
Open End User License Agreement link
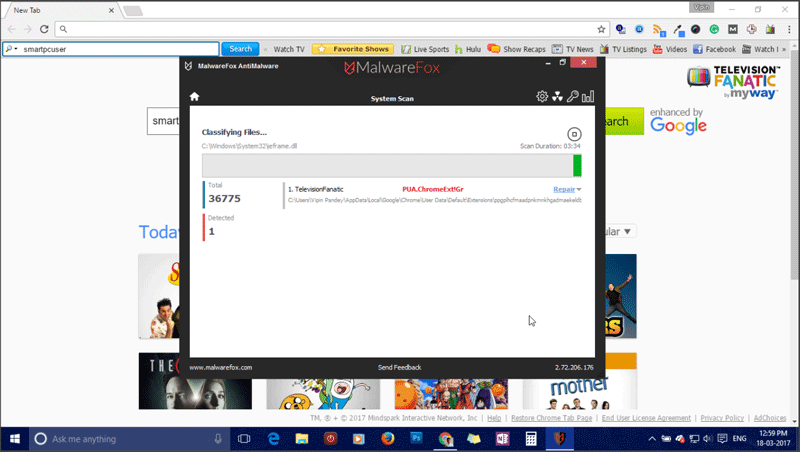[x=646, y=418]
